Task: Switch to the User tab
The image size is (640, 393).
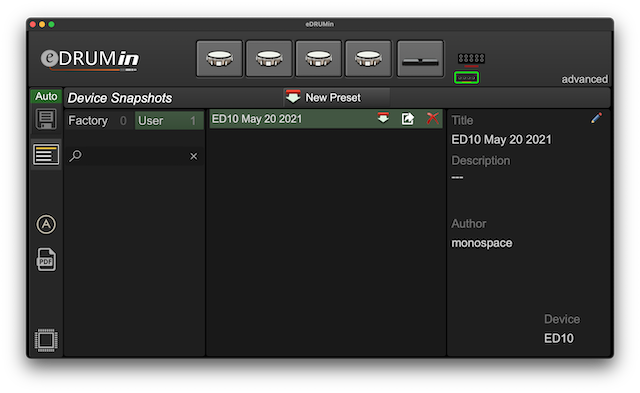Action: (169, 120)
